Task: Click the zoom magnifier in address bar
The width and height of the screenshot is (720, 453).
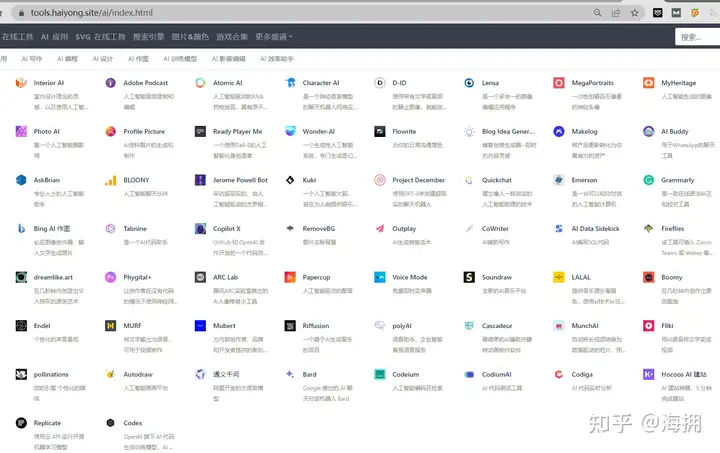Action: 597,13
